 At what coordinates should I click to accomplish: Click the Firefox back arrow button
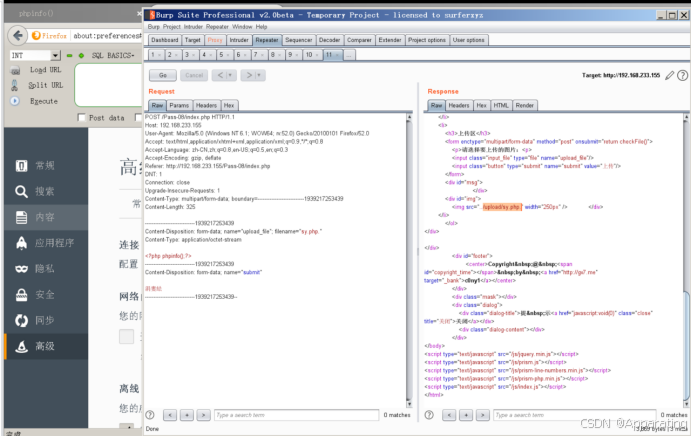(18, 35)
